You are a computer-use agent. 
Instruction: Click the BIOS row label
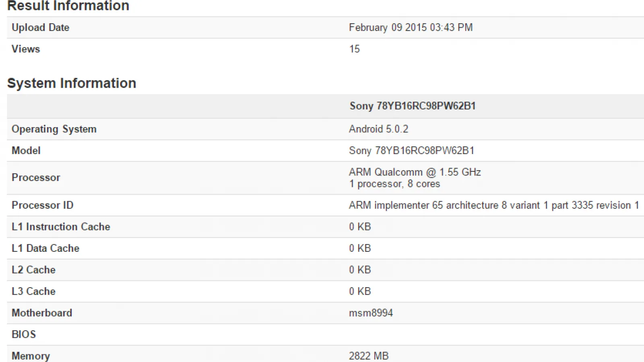pos(24,334)
